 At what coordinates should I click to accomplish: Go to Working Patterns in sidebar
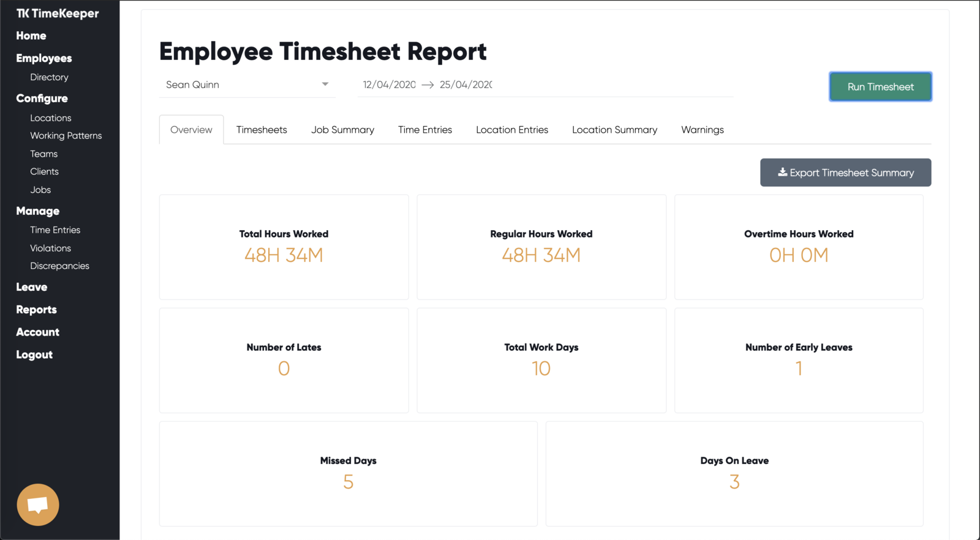(66, 135)
